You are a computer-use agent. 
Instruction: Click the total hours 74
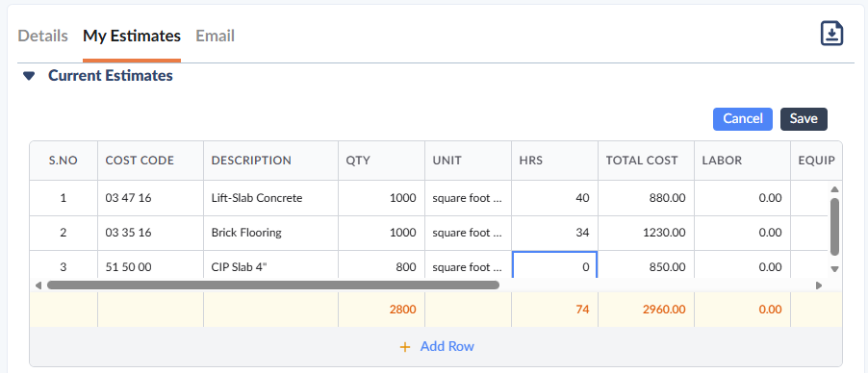(x=582, y=310)
